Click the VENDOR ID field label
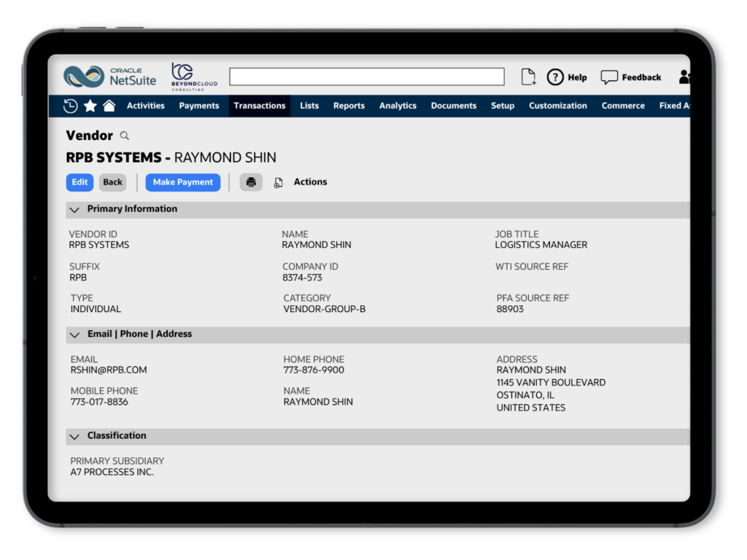The height and width of the screenshot is (560, 747). pos(93,234)
